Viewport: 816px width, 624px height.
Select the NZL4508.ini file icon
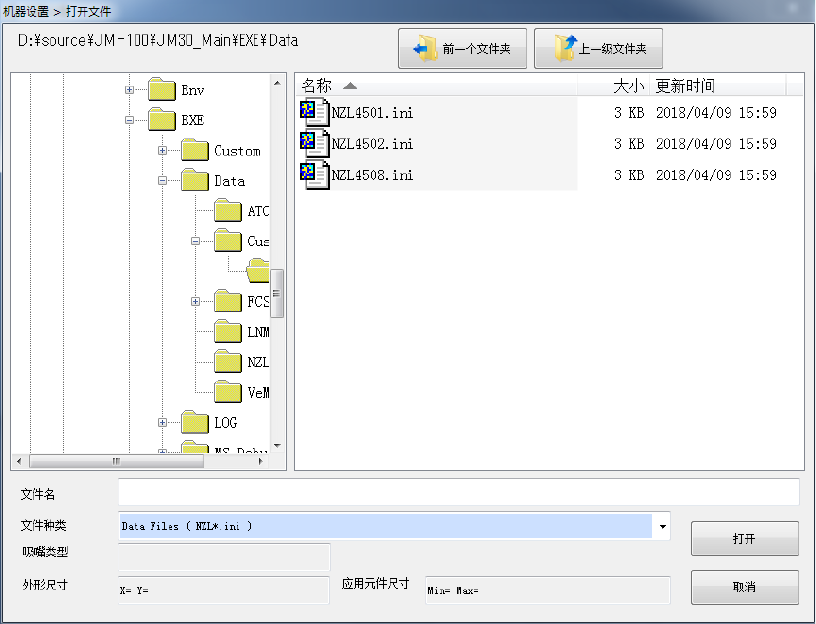(x=315, y=175)
